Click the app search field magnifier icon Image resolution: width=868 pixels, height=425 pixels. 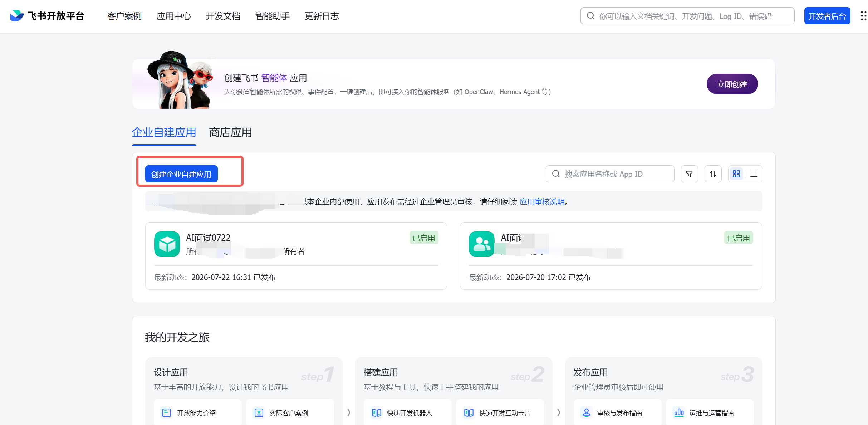[556, 174]
